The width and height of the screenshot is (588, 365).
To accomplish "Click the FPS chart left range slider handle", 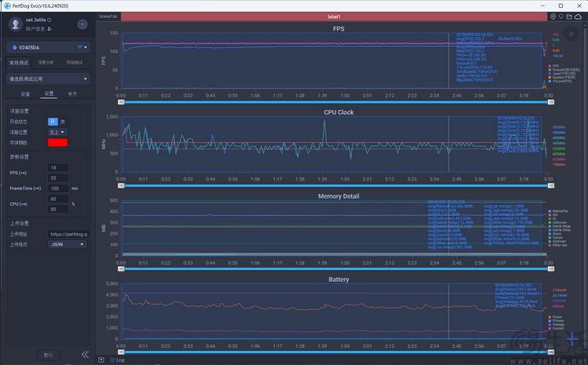I will pyautogui.click(x=121, y=102).
